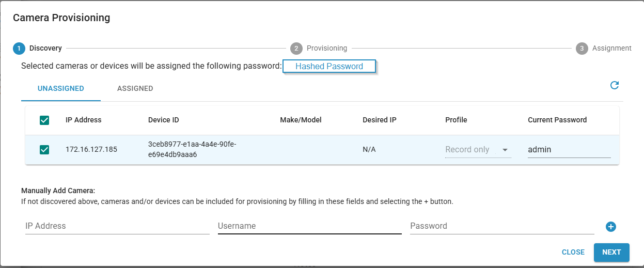The width and height of the screenshot is (644, 268).
Task: Edit the Current Password field containing admin
Action: tap(569, 150)
